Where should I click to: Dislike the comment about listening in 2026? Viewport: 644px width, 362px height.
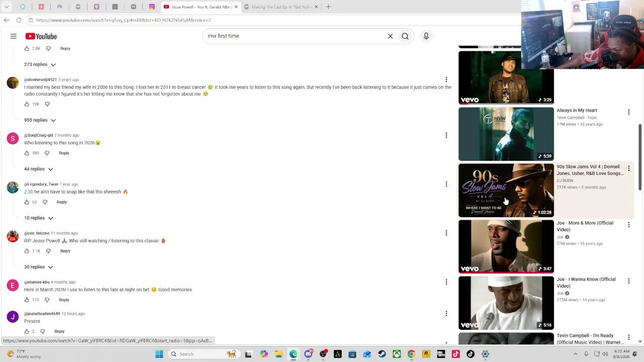coord(47,153)
